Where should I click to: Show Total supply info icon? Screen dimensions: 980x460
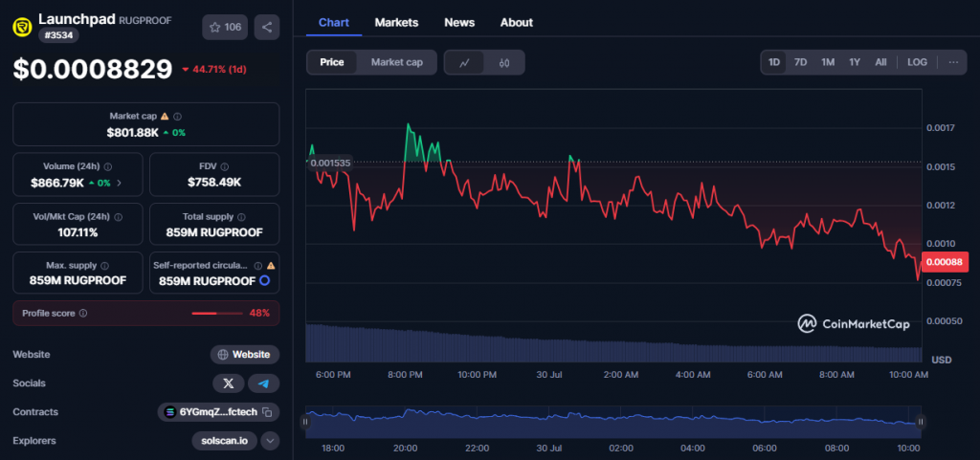(241, 216)
